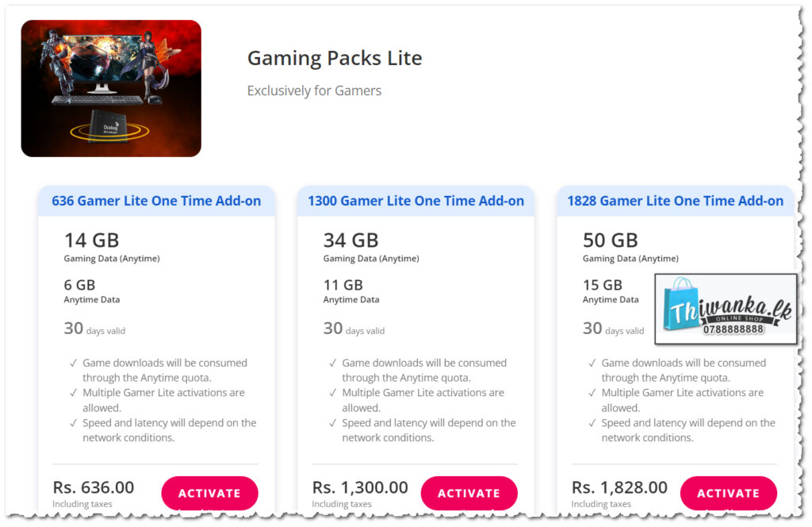Click the checkmark beside 'Speed and latency' note
The height and width of the screenshot is (527, 812).
(x=72, y=423)
